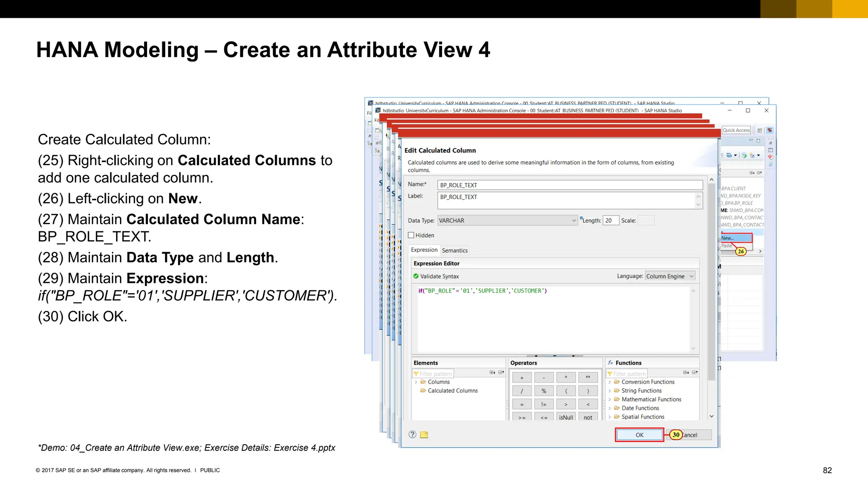Click the Cancel button in the dialog

pos(689,435)
